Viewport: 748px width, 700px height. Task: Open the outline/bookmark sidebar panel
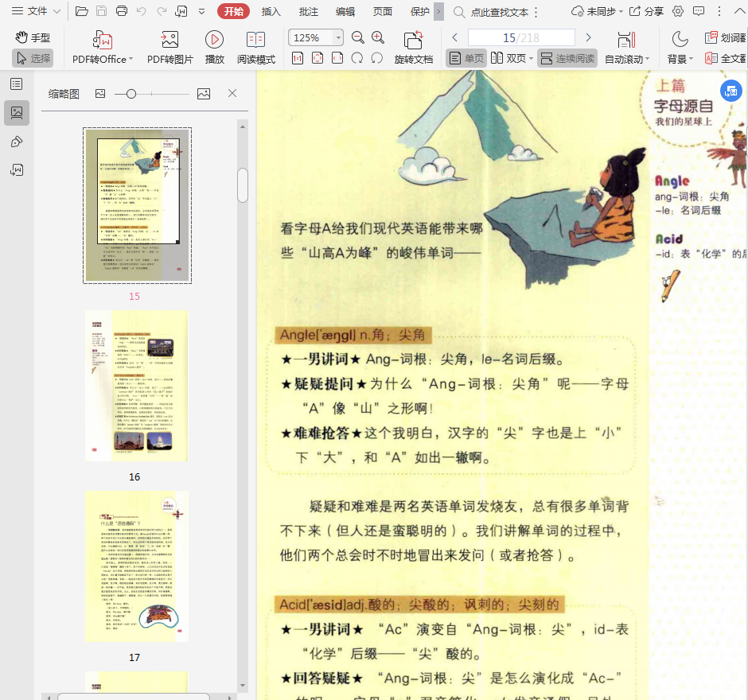[17, 84]
